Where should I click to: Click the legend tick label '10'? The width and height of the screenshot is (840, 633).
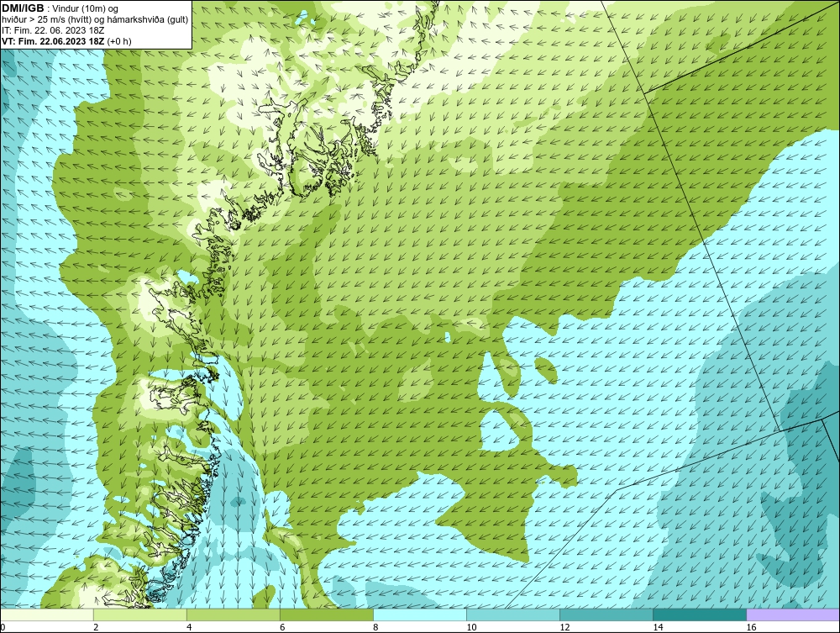(x=471, y=627)
